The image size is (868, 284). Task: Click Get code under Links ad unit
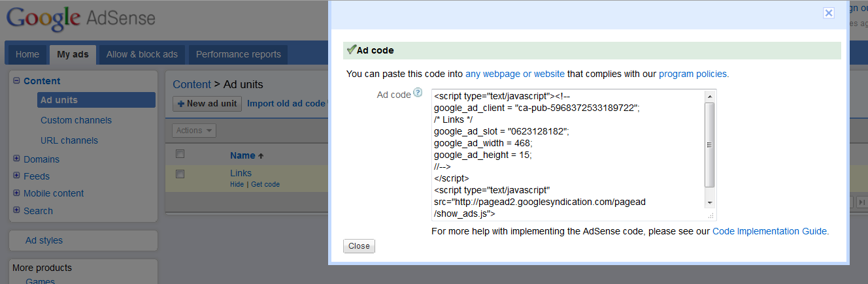click(x=265, y=185)
